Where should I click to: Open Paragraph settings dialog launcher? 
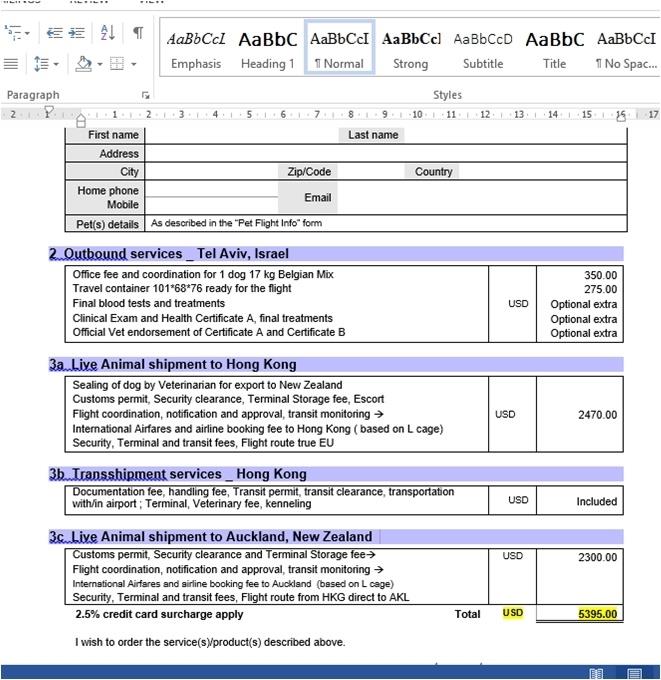146,95
